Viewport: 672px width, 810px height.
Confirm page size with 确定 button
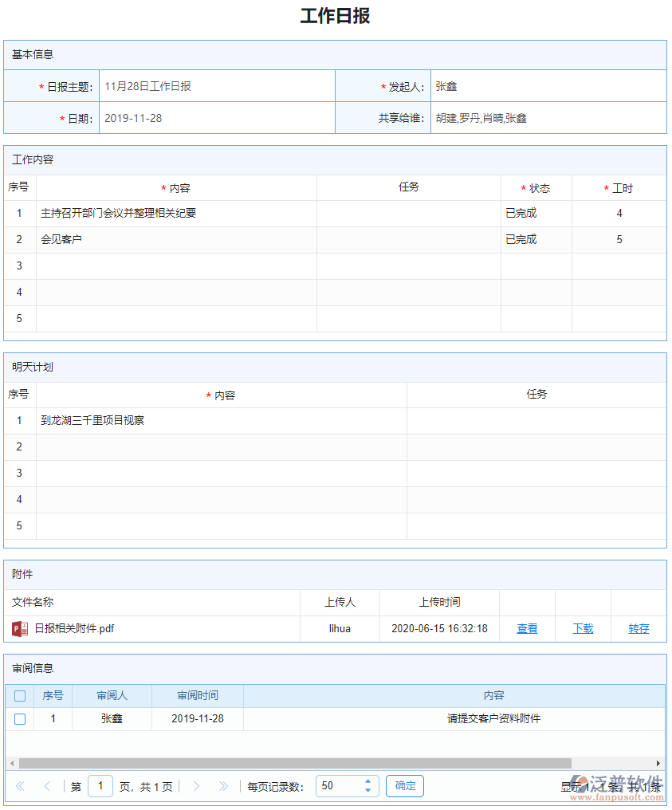pos(404,786)
